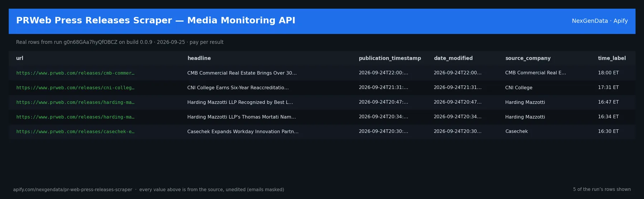
Task: Select headline Casechek Expands Workday Innovation Partn…
Action: point(243,132)
